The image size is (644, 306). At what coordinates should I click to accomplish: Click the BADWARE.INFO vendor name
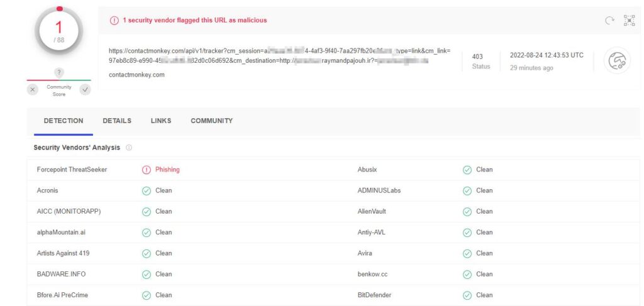click(61, 275)
